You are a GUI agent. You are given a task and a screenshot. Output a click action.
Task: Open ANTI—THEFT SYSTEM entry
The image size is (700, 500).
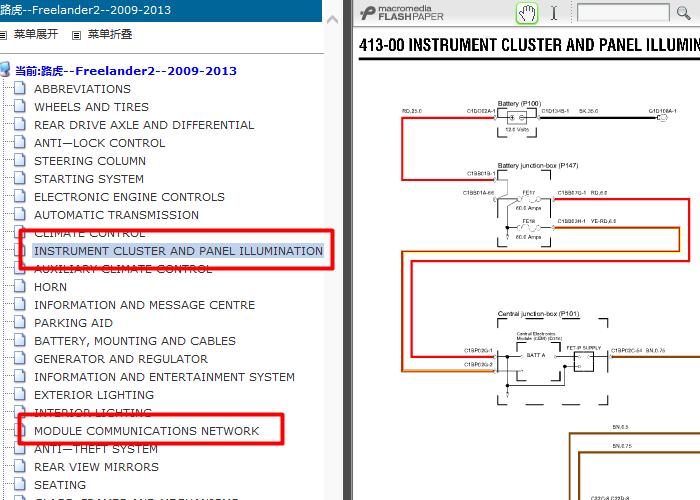pos(96,449)
